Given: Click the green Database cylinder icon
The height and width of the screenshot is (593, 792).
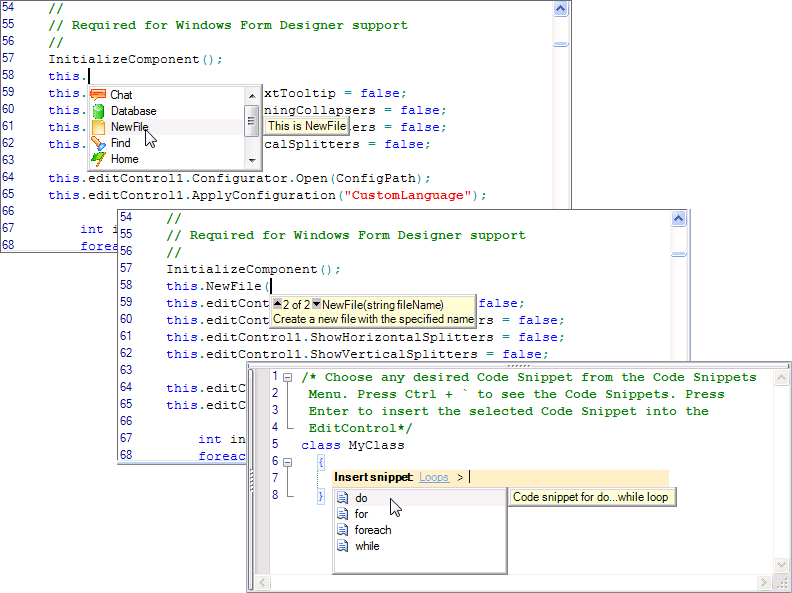Looking at the screenshot, I should pos(98,111).
